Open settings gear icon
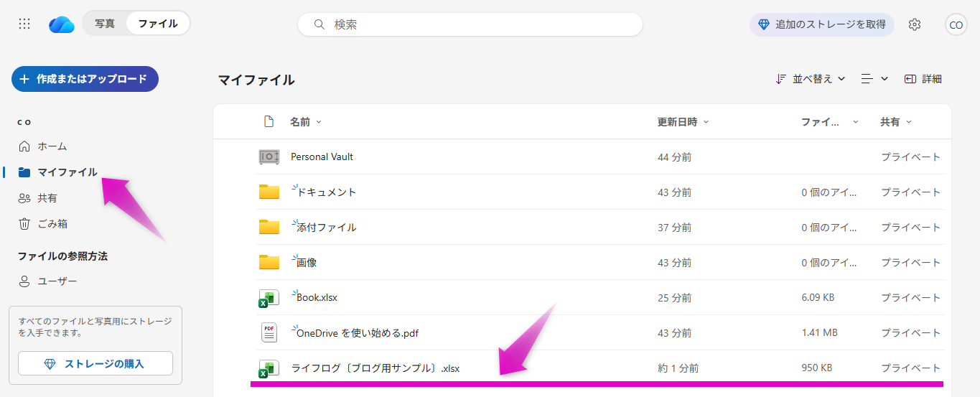The image size is (980, 397). (x=914, y=24)
